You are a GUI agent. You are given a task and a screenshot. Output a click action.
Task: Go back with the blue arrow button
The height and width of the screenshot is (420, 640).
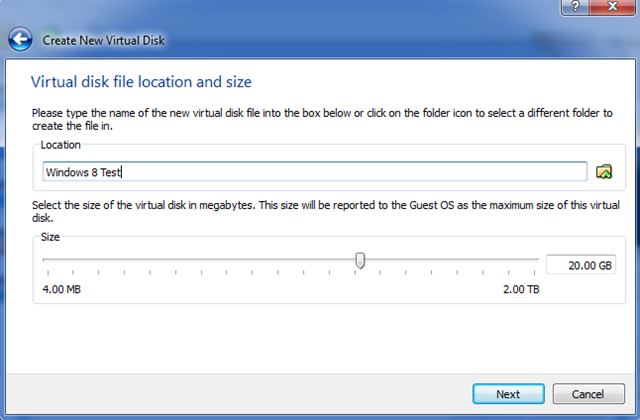[20, 40]
